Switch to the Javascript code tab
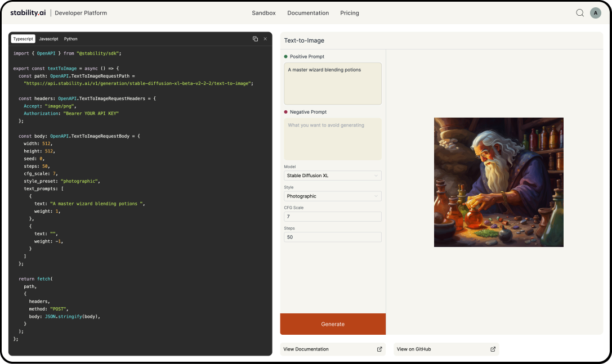 [48, 39]
